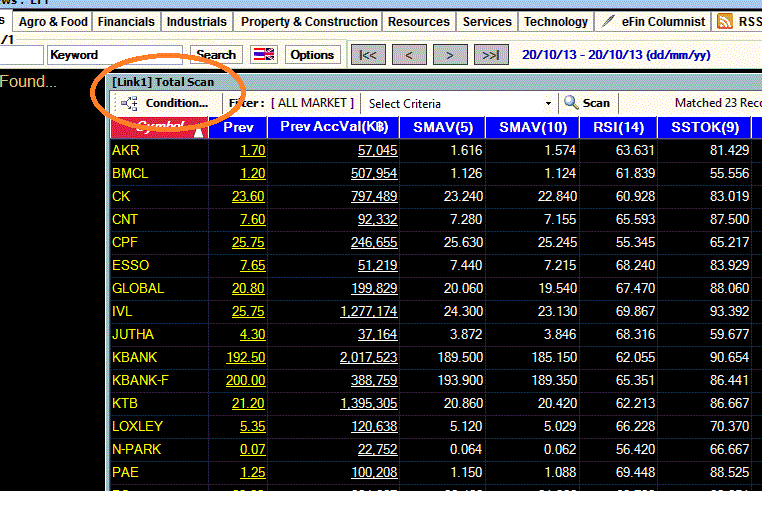Switch to Services tab
The image size is (762, 530).
[x=487, y=22]
